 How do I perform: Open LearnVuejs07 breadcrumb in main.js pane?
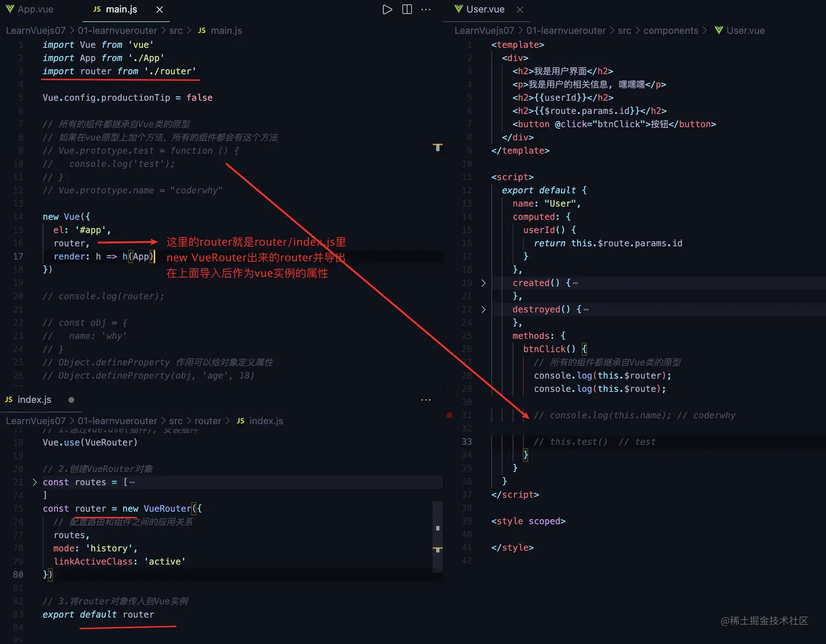(x=36, y=31)
